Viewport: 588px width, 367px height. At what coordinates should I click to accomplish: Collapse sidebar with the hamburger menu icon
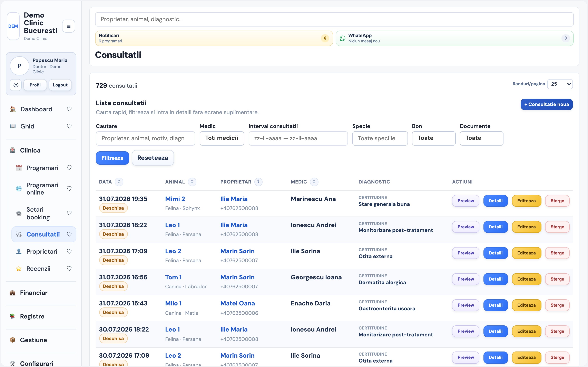coord(69,26)
